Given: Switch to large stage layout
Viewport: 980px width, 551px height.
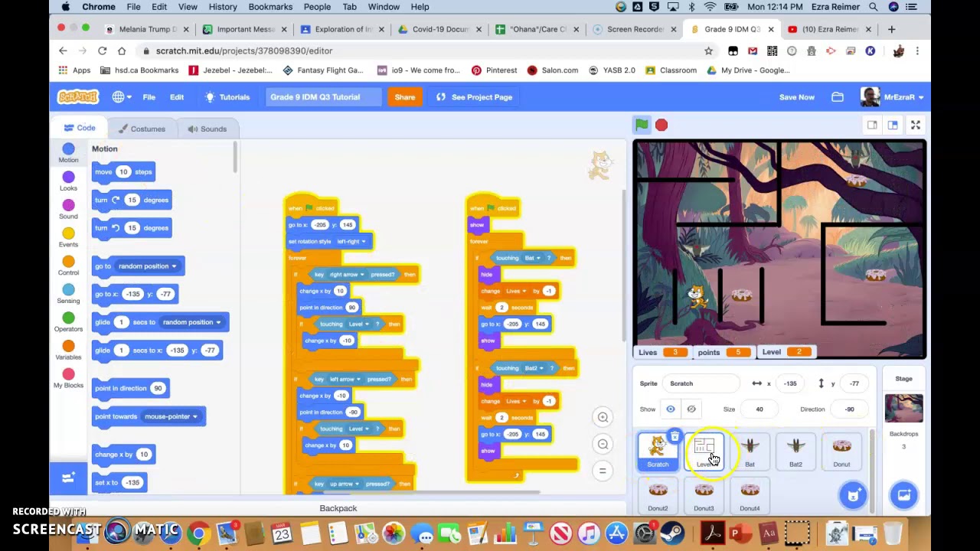Looking at the screenshot, I should click(893, 125).
